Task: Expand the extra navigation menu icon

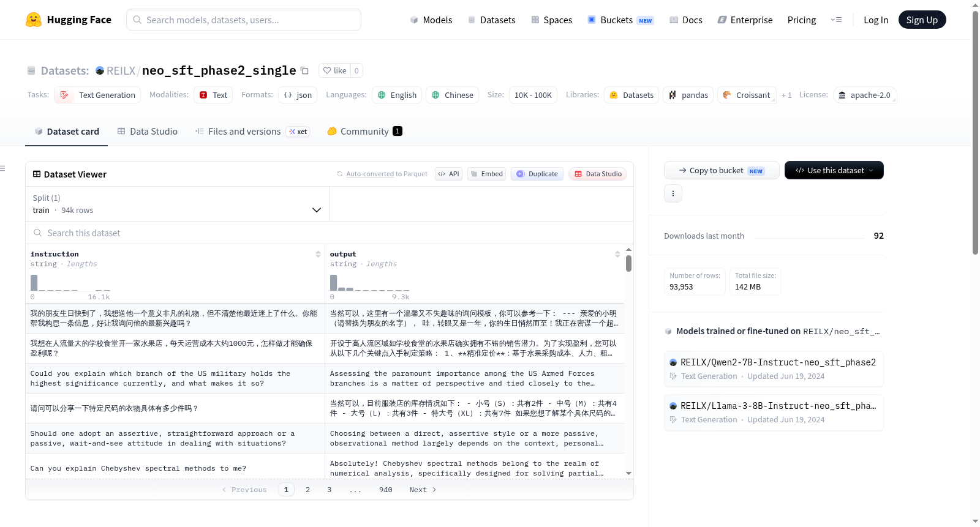Action: (836, 20)
